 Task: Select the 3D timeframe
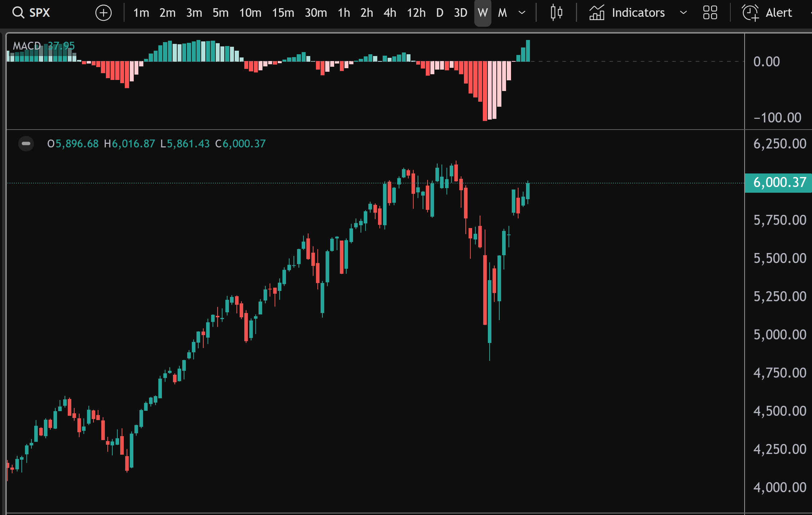coord(460,13)
